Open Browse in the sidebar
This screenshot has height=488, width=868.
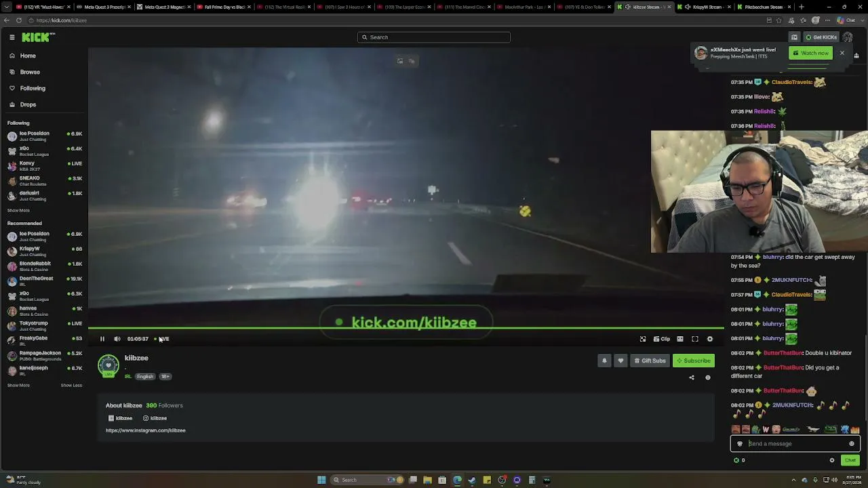[x=30, y=72]
